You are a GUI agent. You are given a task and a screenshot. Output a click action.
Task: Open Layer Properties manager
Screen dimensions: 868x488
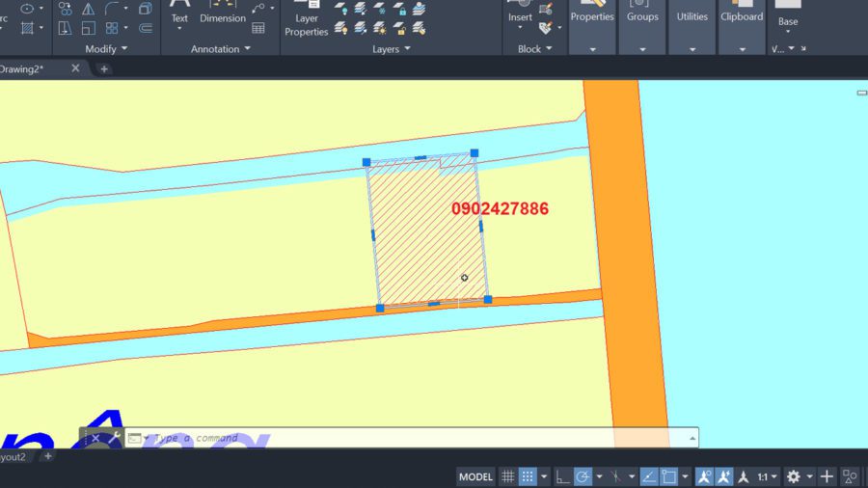306,19
